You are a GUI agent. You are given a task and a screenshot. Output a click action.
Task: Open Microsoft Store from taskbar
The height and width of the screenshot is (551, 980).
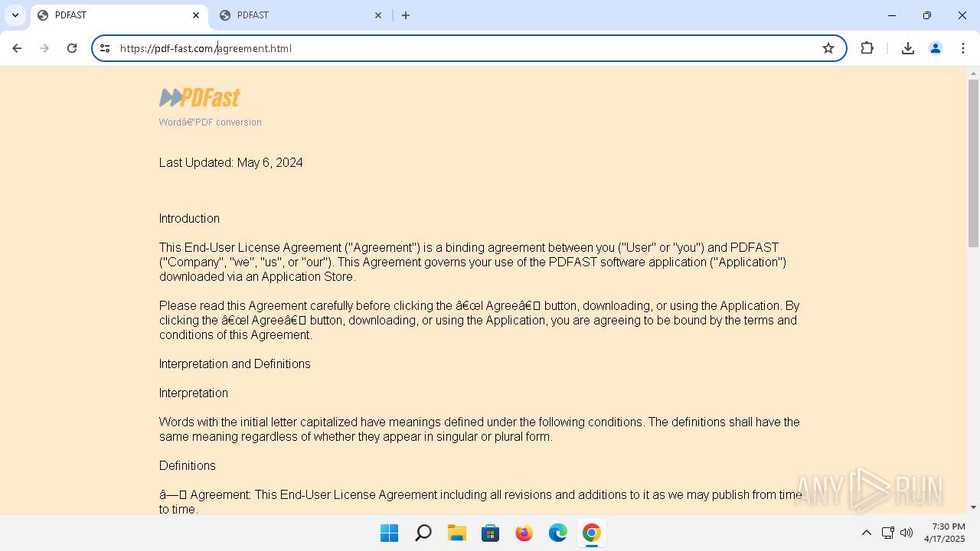(490, 533)
